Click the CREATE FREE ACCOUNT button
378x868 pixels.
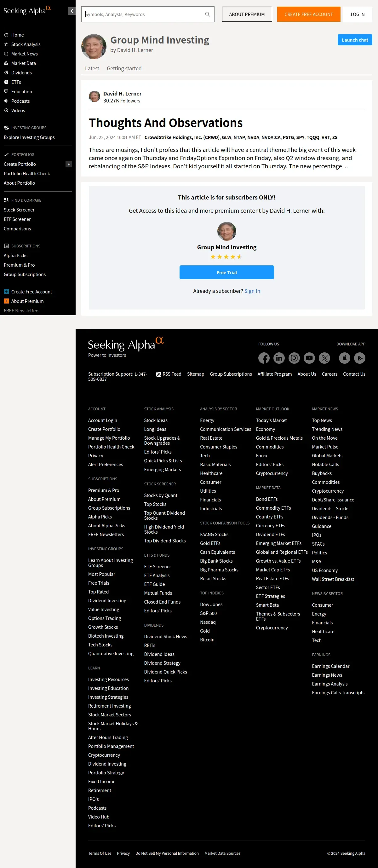click(309, 14)
